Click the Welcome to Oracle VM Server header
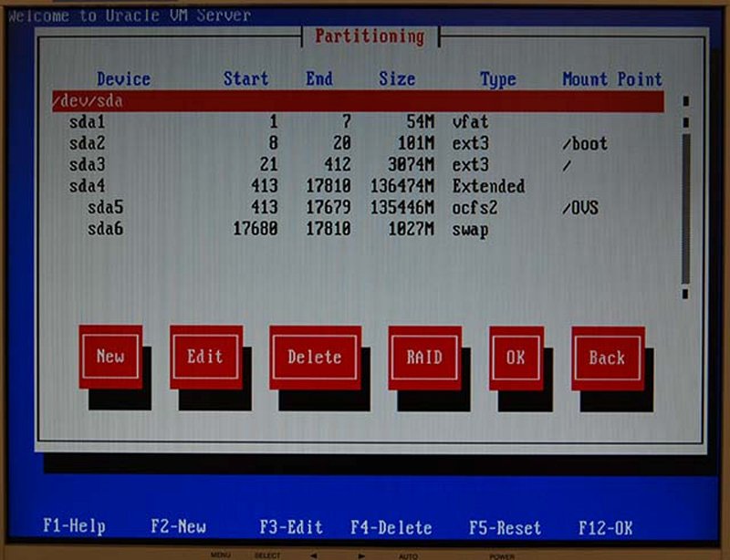Screen dimensions: 730x560 (x=130, y=16)
